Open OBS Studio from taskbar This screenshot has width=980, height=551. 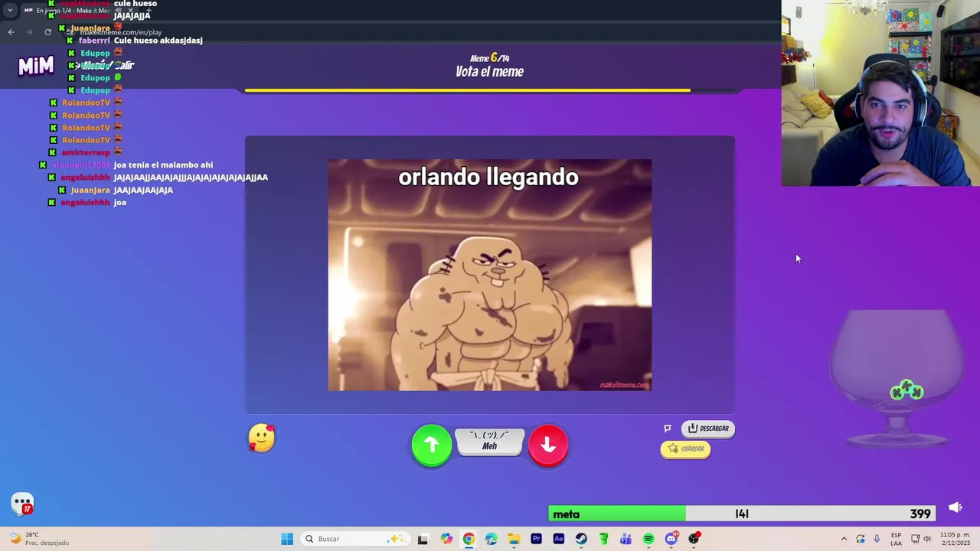coord(694,539)
